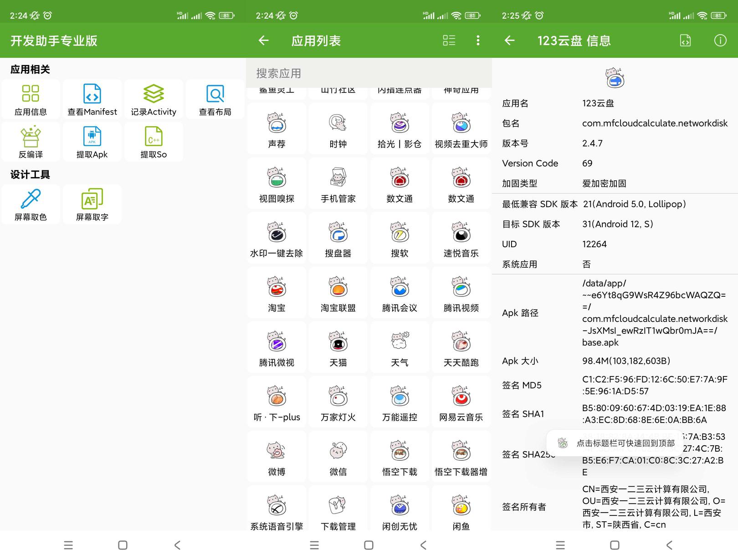Tap the 123云盘 信息 title bar
Image resolution: width=738 pixels, height=560 pixels.
coord(574,41)
